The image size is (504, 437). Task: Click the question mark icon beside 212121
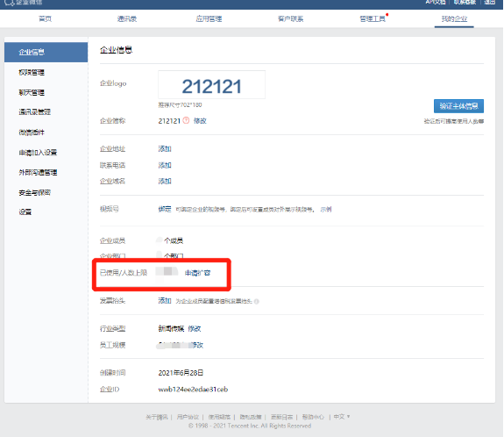186,120
